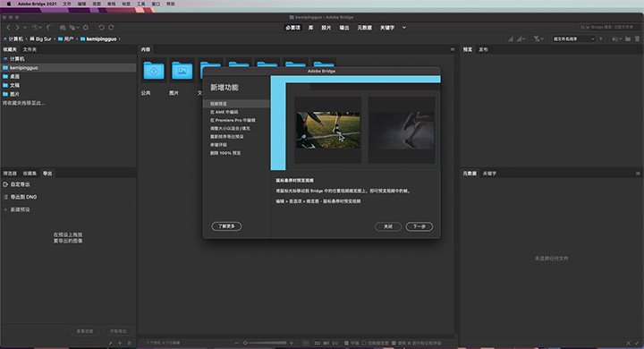Open metadata panel menu icon
This screenshot has height=349, width=644.
click(x=638, y=174)
